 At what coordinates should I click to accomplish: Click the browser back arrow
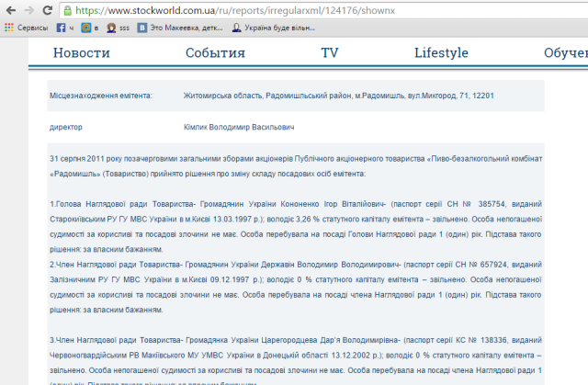click(10, 10)
